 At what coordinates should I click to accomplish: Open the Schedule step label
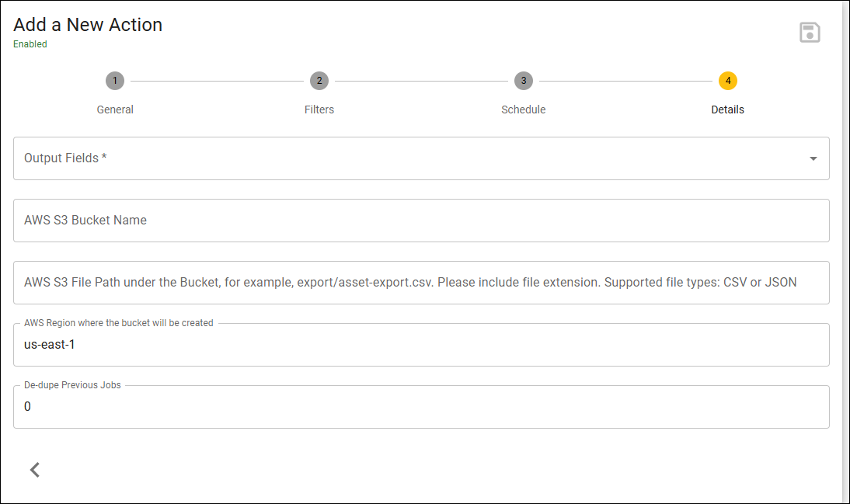[x=524, y=109]
